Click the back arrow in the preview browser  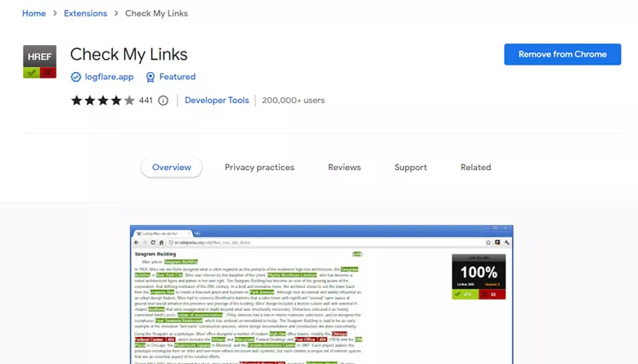[x=137, y=242]
